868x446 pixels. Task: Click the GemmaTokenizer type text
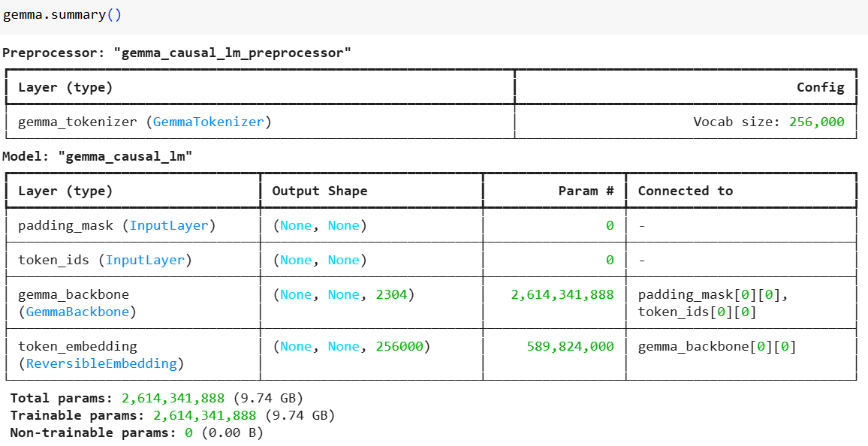209,122
